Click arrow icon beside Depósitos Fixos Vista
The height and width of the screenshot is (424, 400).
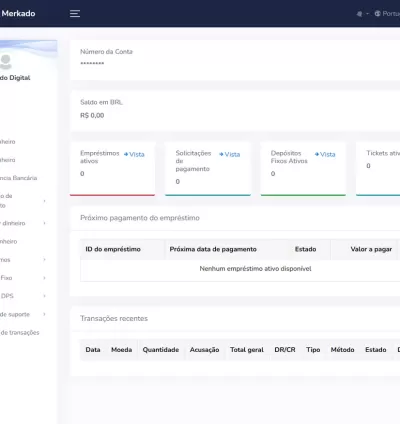click(x=317, y=154)
